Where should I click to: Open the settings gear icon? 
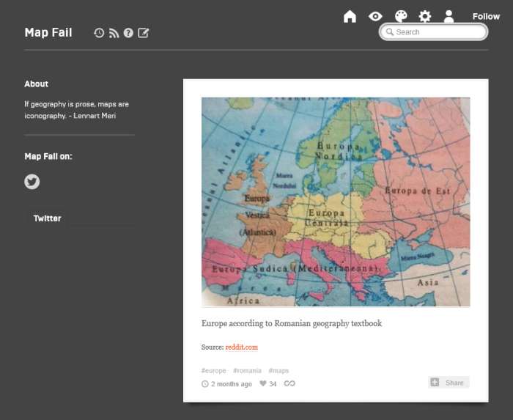click(x=425, y=16)
